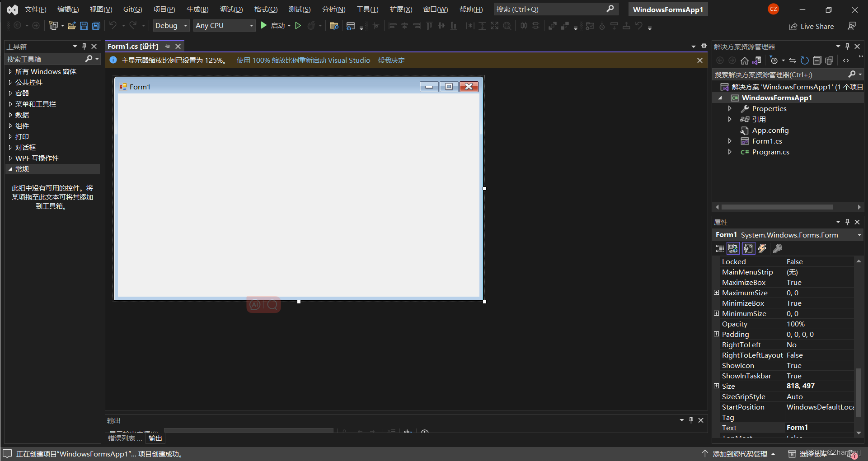This screenshot has height=461, width=868.
Task: Click the Save All toolbar icon
Action: click(96, 26)
